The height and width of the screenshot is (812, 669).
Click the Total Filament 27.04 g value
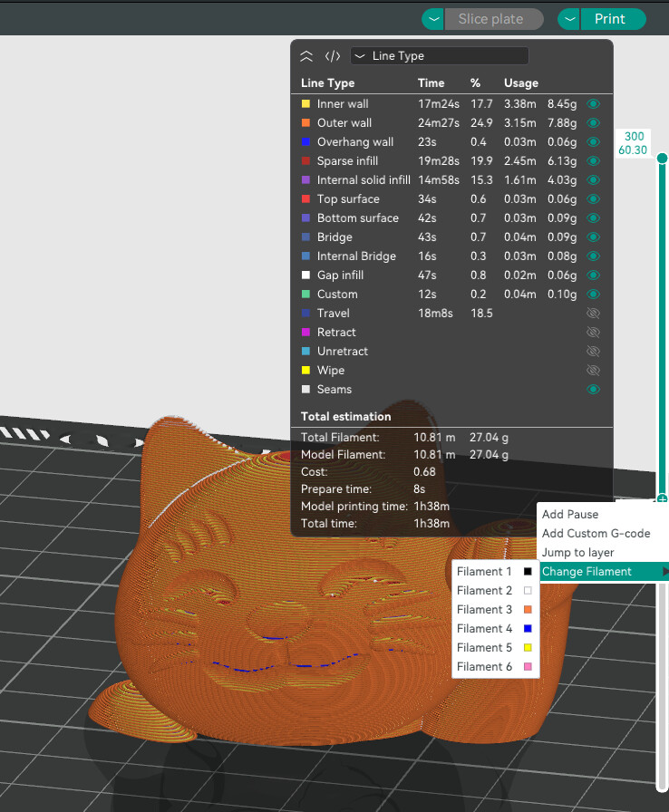(489, 438)
